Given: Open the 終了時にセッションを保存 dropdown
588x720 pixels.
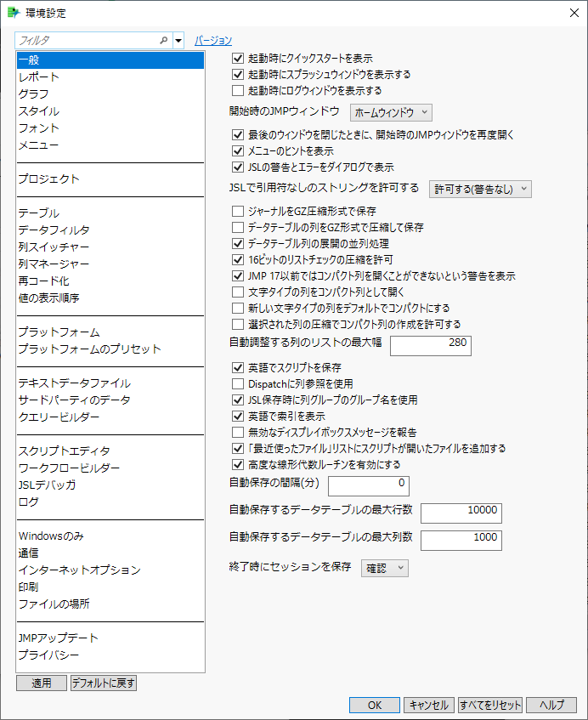Looking at the screenshot, I should [384, 567].
